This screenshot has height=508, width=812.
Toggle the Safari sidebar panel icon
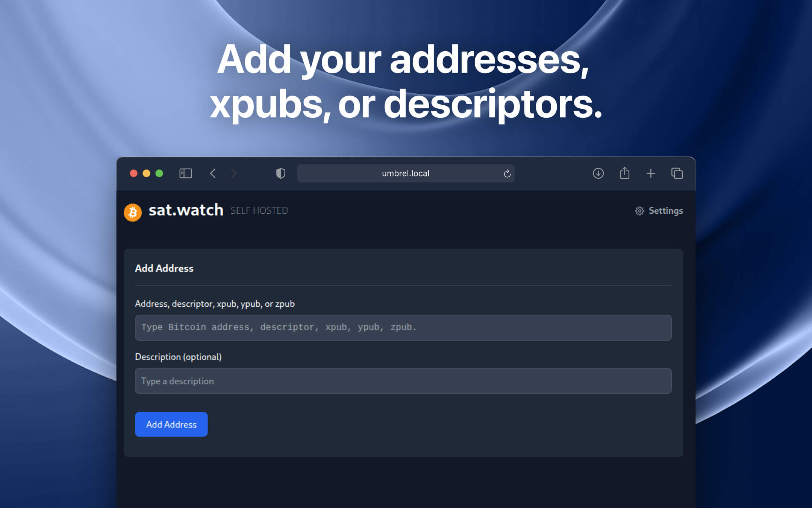point(186,173)
